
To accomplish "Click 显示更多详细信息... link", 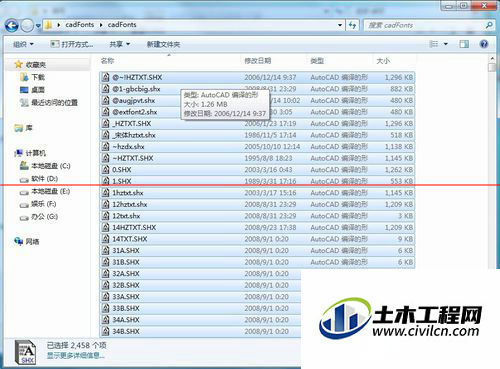I will point(75,356).
